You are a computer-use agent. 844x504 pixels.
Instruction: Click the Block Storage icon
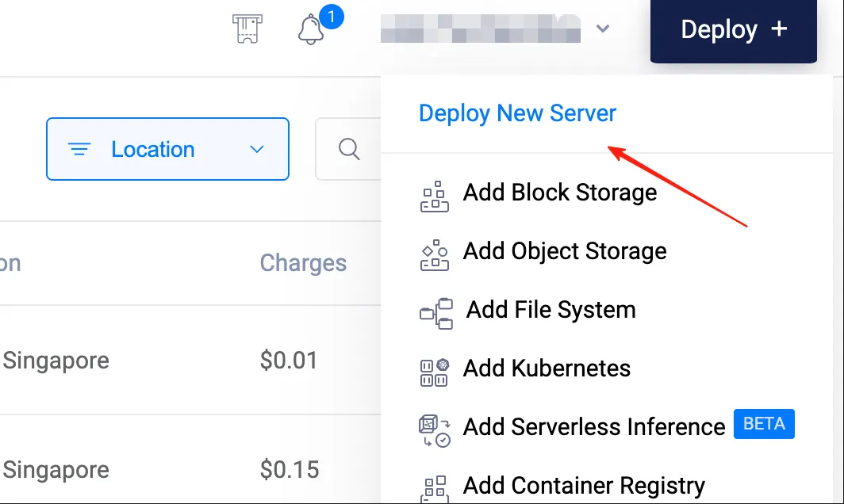[x=434, y=195]
